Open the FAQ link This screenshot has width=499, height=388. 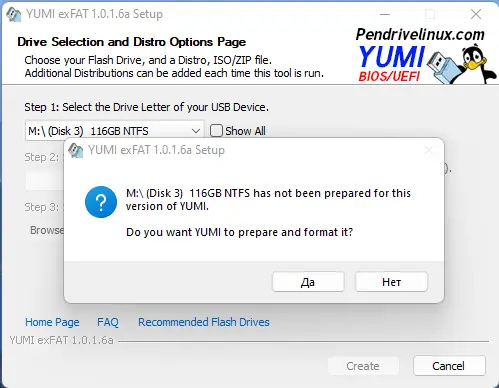108,322
